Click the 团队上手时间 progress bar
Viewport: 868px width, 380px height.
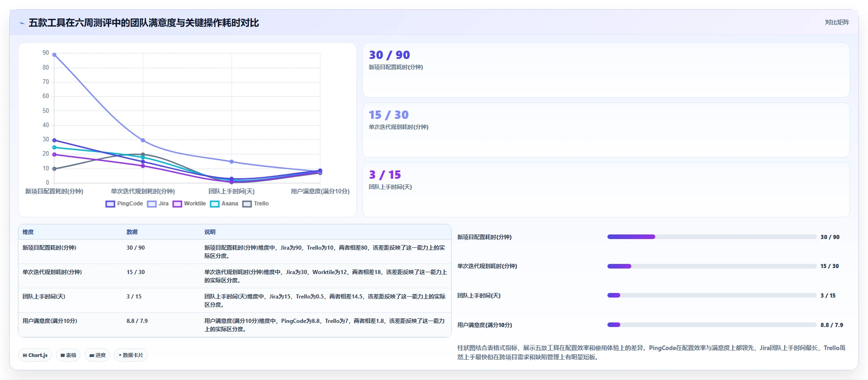(712, 295)
